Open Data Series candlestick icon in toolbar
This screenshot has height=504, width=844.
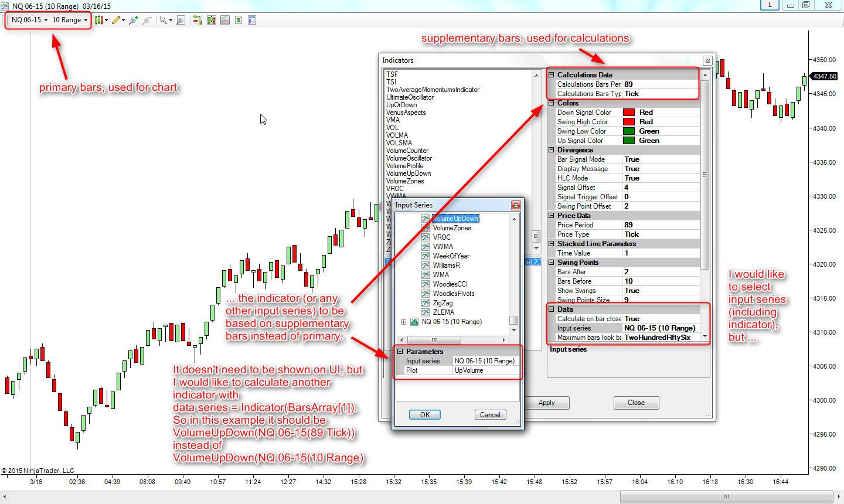212,20
